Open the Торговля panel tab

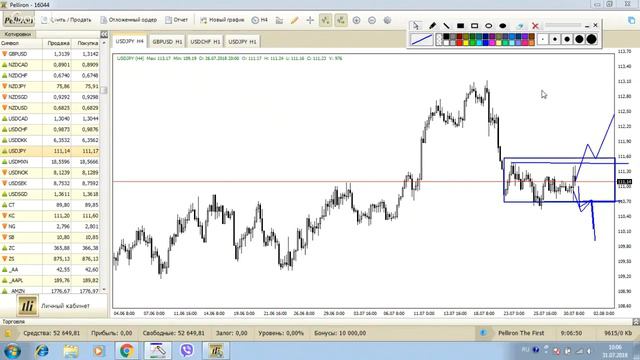14,322
